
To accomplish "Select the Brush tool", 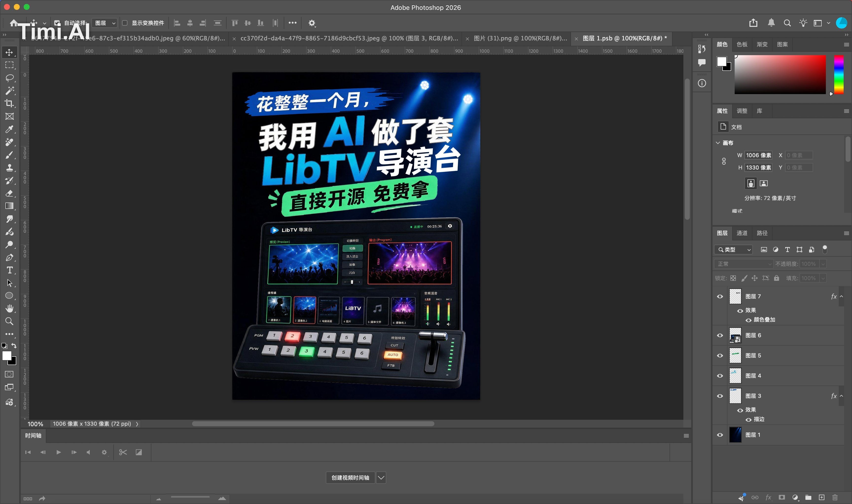I will [9, 155].
